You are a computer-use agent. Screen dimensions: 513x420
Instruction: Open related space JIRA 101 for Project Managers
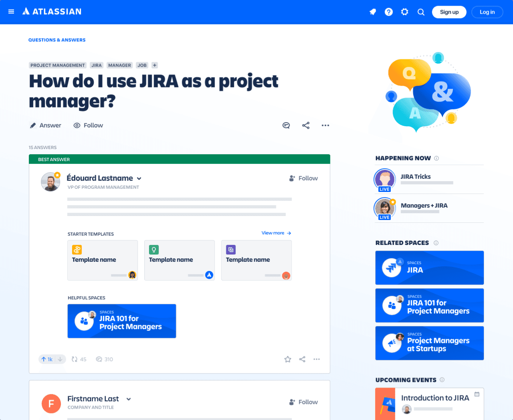tap(429, 305)
